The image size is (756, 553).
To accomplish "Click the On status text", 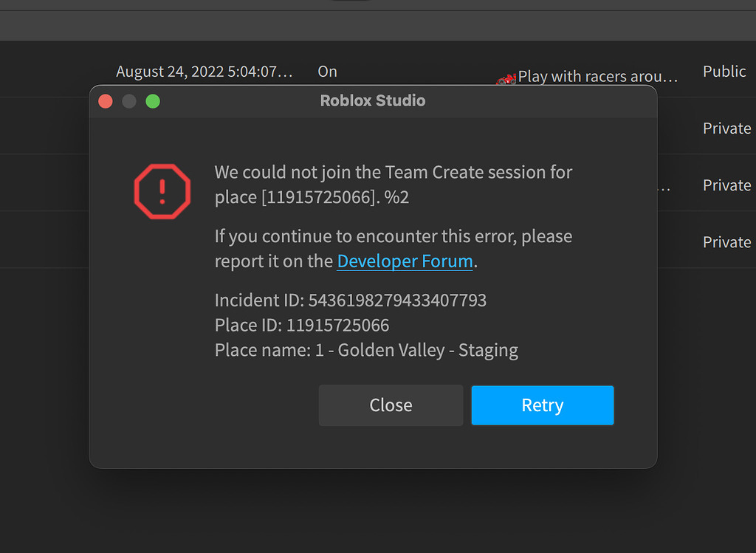I will (x=327, y=72).
